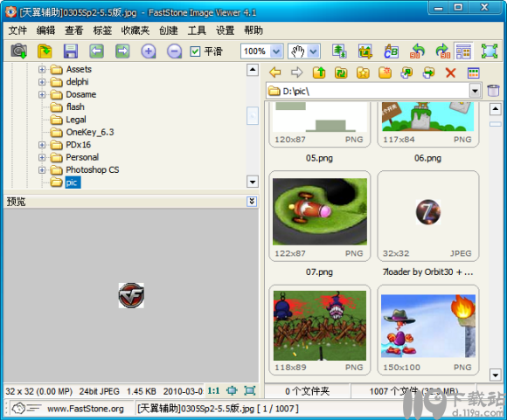Navigate back in folder history
The height and width of the screenshot is (420, 507).
click(x=274, y=72)
